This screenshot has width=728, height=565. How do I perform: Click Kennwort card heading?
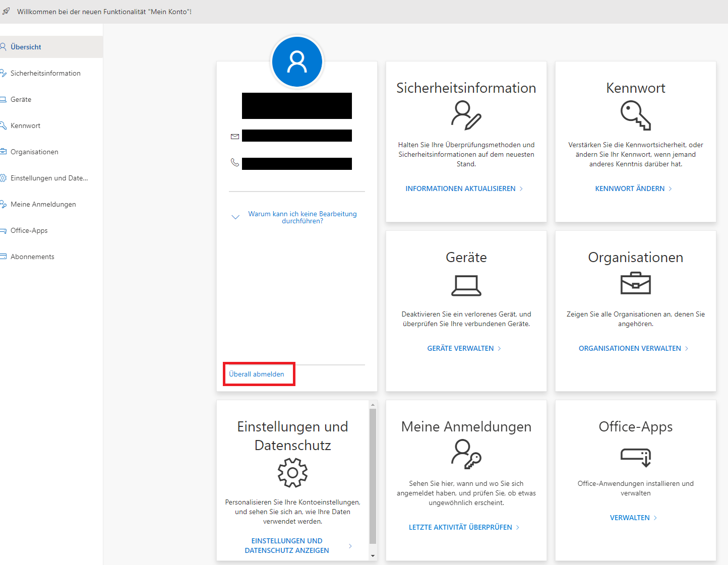pyautogui.click(x=636, y=88)
